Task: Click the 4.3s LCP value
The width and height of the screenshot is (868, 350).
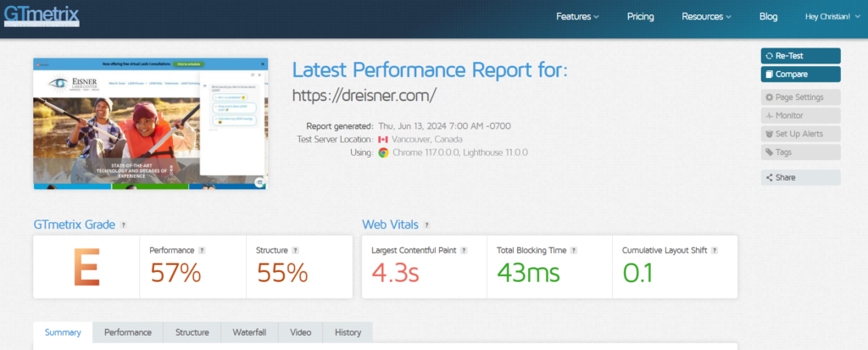Action: pyautogui.click(x=395, y=273)
